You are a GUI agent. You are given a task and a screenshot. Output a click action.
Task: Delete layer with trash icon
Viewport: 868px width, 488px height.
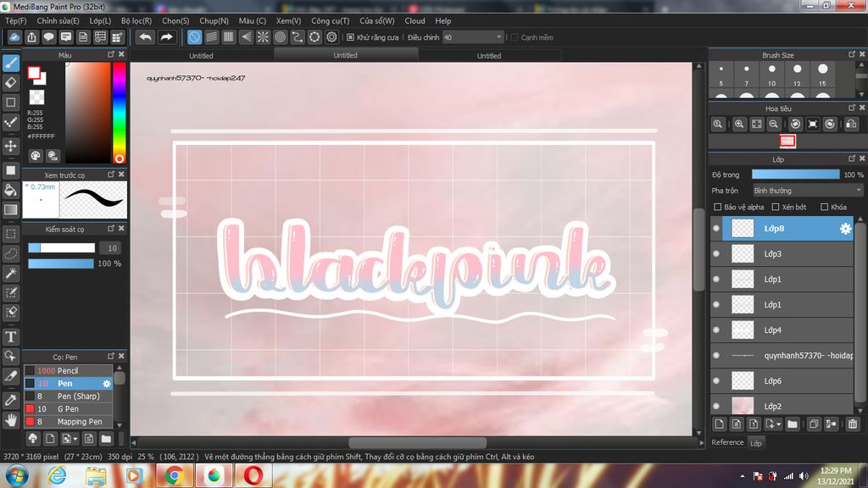(x=853, y=424)
